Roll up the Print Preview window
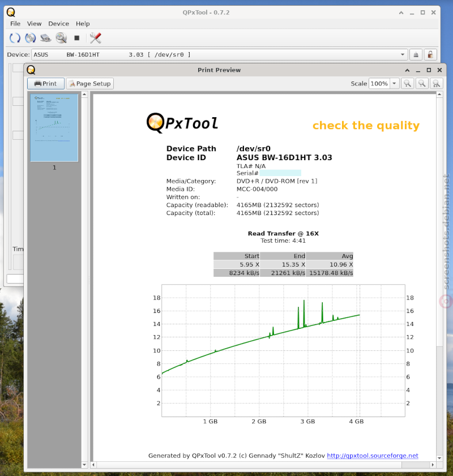The image size is (453, 476). coord(408,70)
